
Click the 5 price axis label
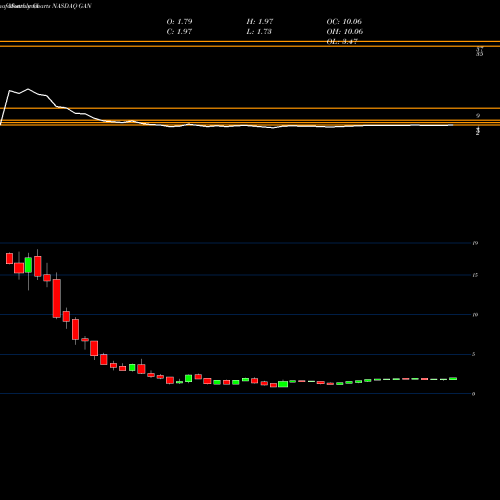tap(474, 354)
